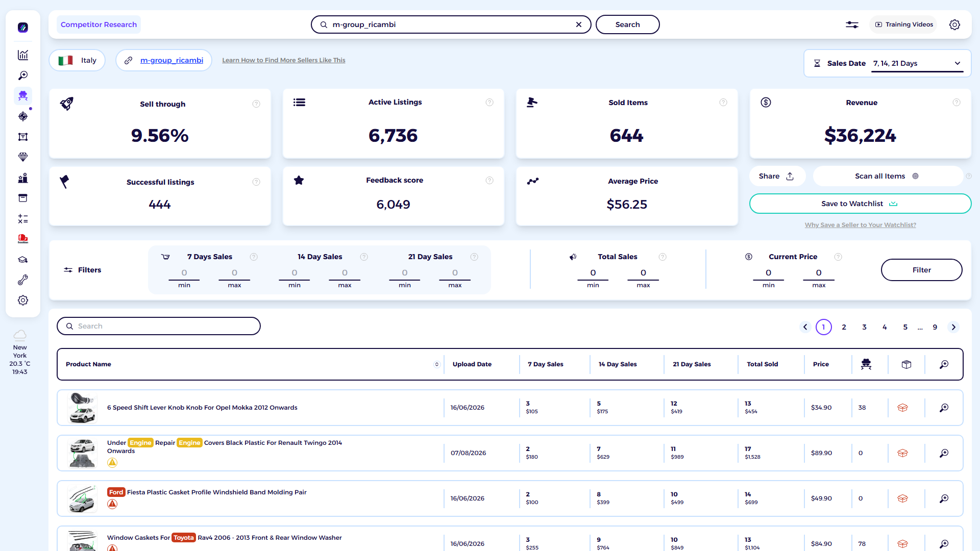Open Learn How to Find More Sellers link
The height and width of the screenshot is (551, 980).
coord(284,60)
